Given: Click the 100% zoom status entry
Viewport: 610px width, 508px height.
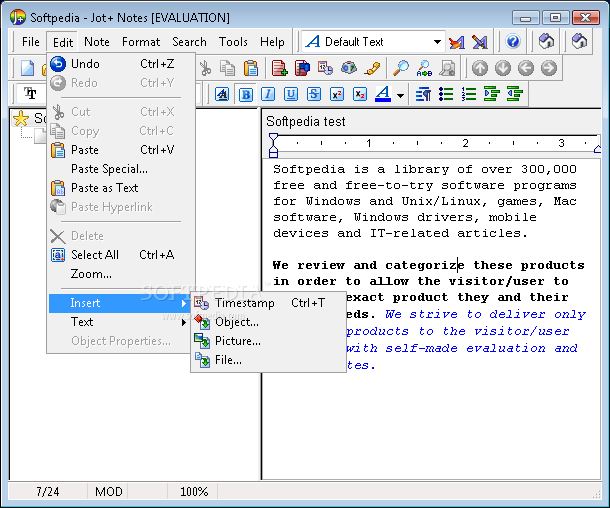Looking at the screenshot, I should [194, 492].
